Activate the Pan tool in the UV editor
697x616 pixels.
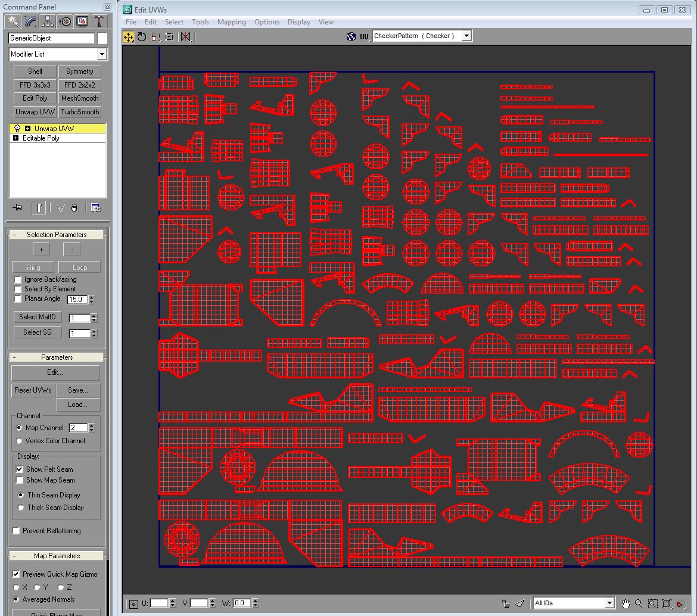[x=626, y=603]
